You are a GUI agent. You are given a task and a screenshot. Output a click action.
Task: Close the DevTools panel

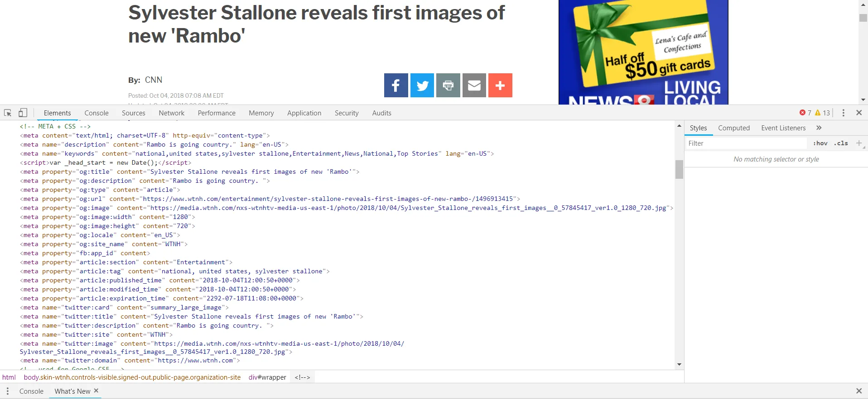859,113
